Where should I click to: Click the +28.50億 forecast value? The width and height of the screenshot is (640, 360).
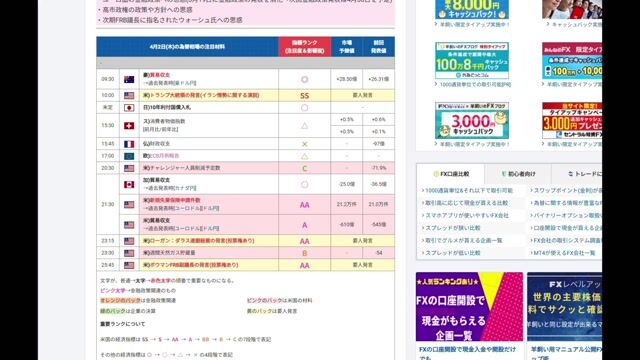click(x=347, y=79)
